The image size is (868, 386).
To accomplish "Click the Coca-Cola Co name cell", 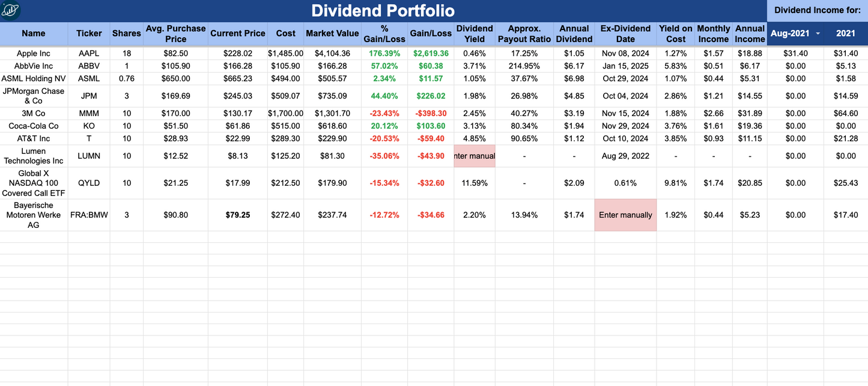I will click(x=34, y=126).
